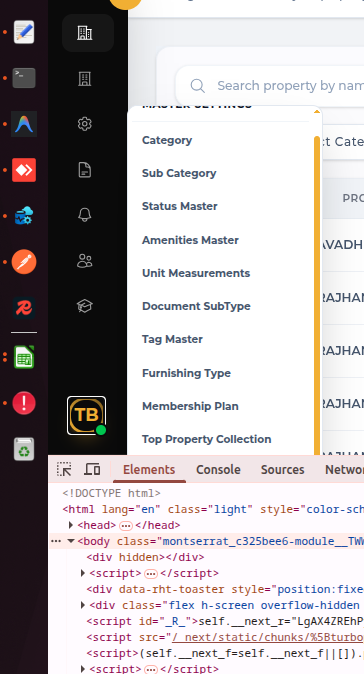Launch Terminal from the dock
The height and width of the screenshot is (674, 364).
(24, 78)
